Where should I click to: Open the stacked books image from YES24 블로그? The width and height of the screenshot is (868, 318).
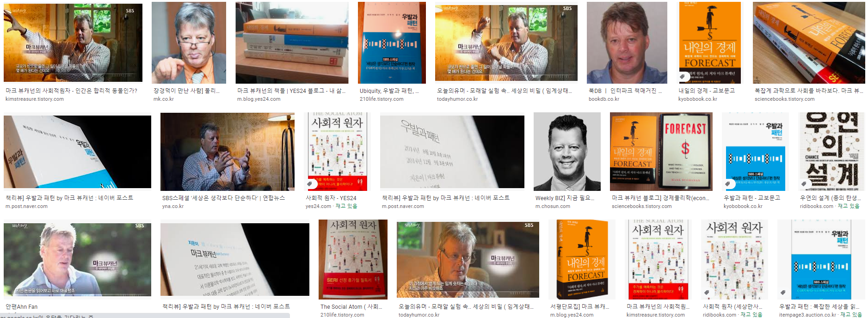point(292,43)
